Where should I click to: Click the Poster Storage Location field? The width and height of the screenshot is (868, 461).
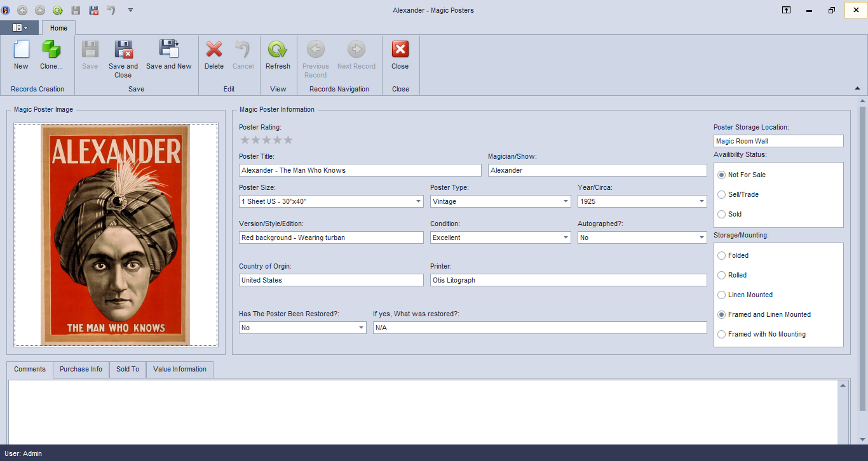point(778,141)
